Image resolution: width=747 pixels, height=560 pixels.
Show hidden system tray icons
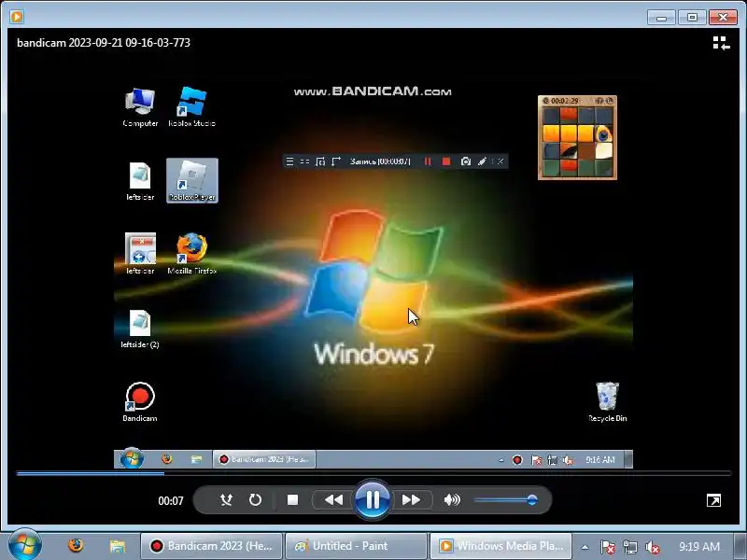click(x=585, y=547)
